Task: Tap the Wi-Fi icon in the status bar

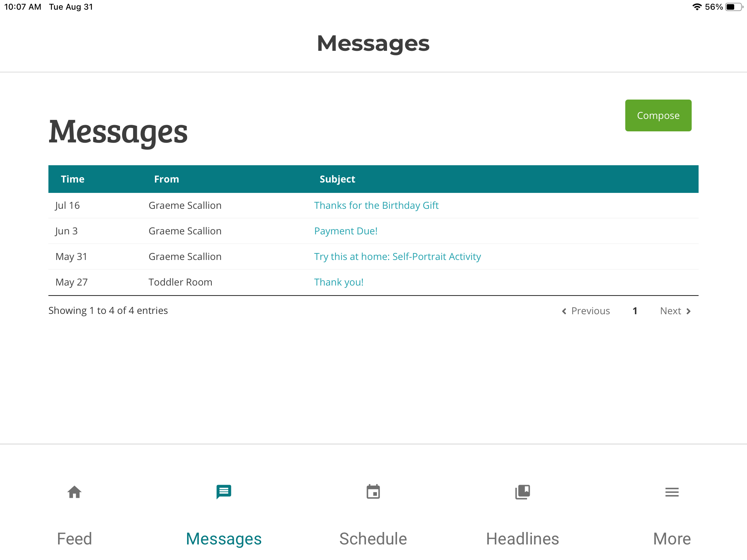Action: click(x=697, y=6)
